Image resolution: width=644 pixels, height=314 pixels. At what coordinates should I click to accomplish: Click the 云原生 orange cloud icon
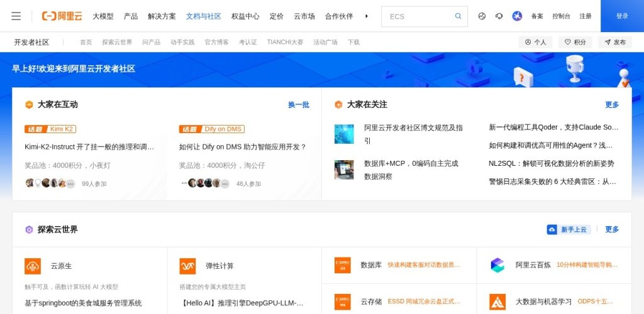[x=33, y=266]
